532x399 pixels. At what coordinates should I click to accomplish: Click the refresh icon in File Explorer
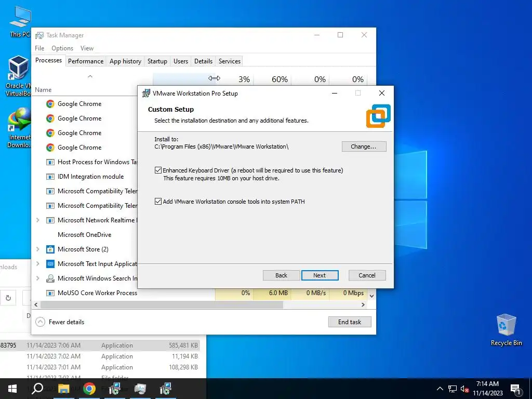(8, 298)
